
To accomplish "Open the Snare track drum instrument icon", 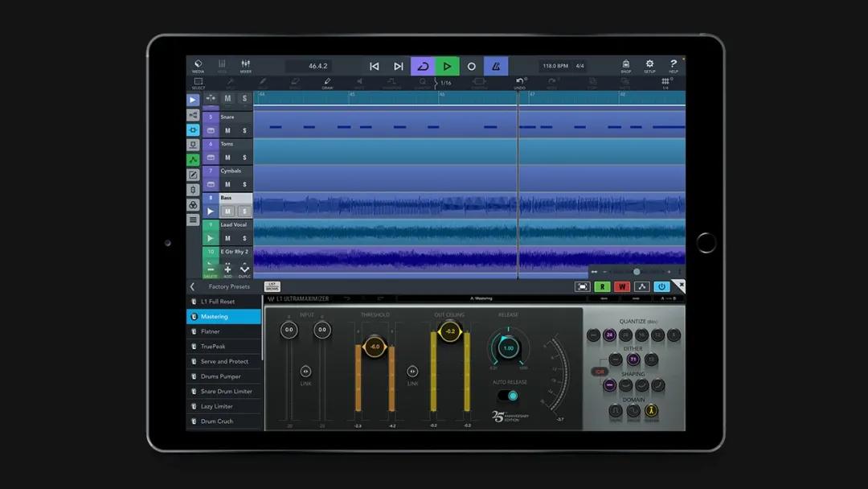I will [x=211, y=131].
